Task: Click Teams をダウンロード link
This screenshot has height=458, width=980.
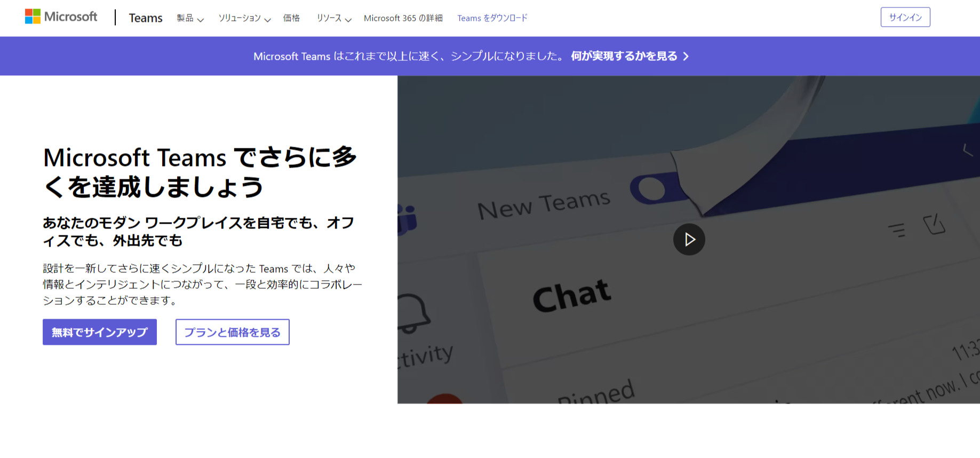Action: [492, 18]
